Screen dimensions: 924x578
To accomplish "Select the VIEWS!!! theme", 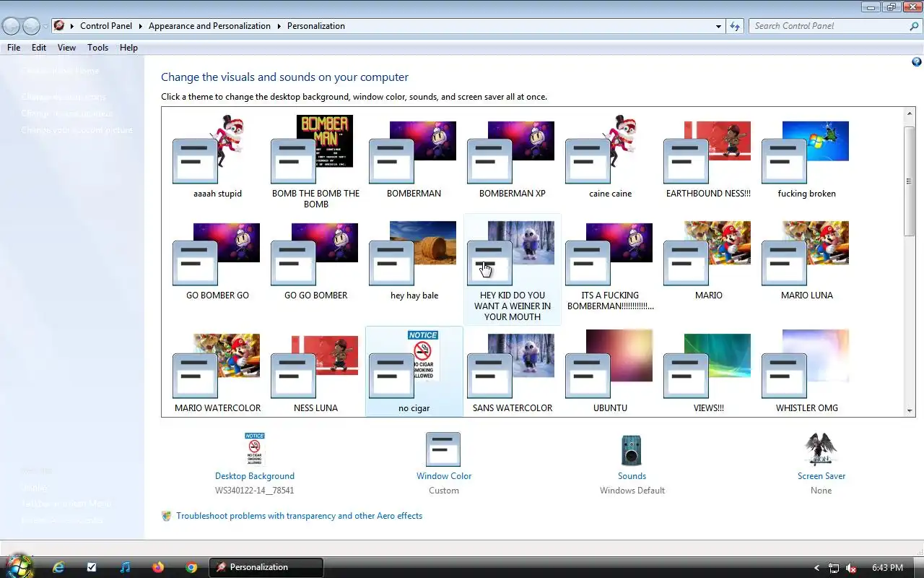I will point(708,371).
